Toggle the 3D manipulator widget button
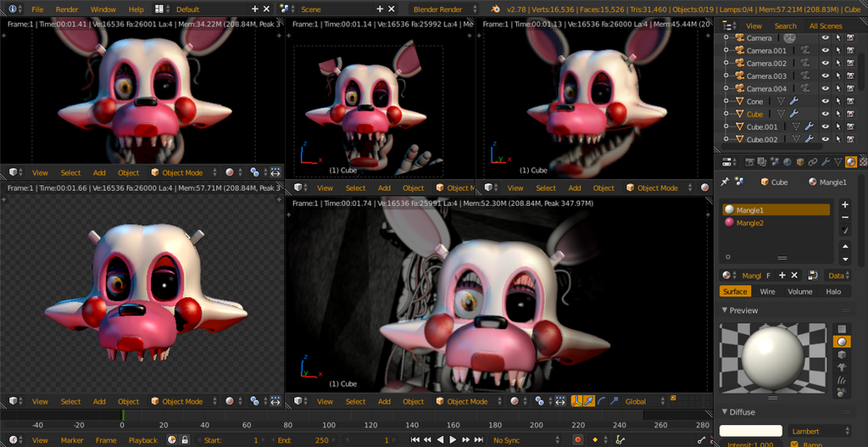Viewport: 868px width, 447px height. coord(576,401)
